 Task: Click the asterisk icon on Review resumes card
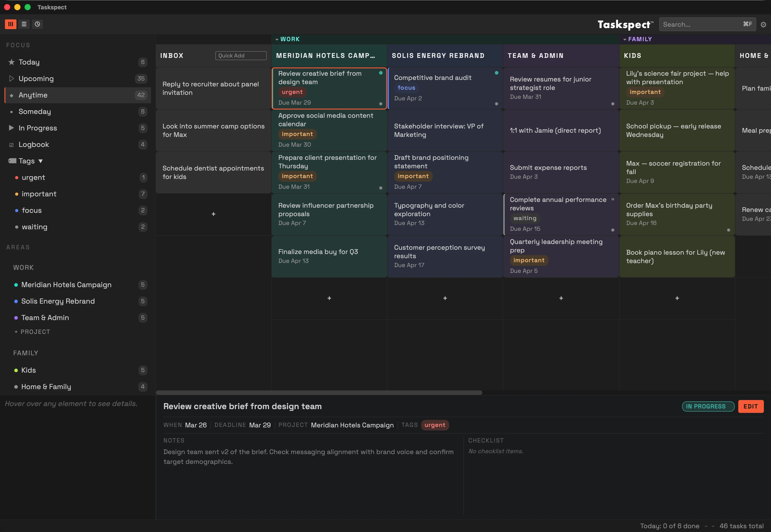[613, 104]
